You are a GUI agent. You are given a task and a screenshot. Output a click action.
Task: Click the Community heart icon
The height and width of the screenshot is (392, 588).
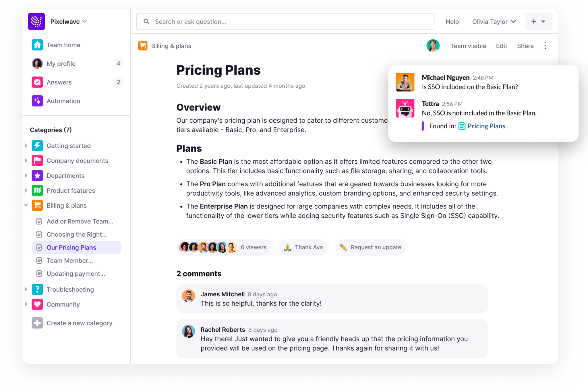pyautogui.click(x=37, y=304)
